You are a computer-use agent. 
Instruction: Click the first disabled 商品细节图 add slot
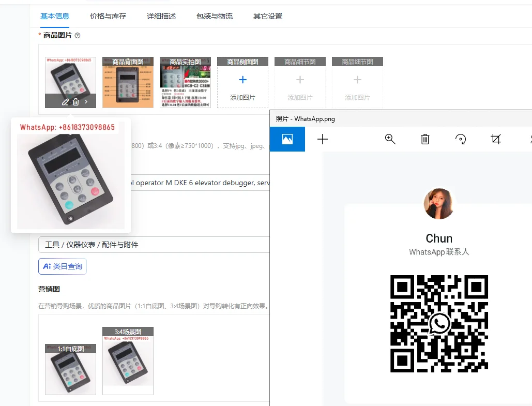tap(300, 82)
